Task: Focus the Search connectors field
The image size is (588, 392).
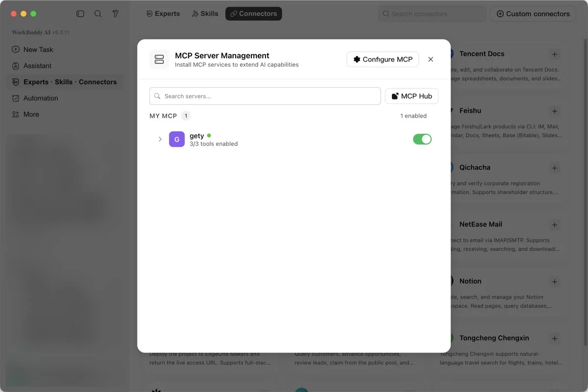Action: (x=432, y=14)
